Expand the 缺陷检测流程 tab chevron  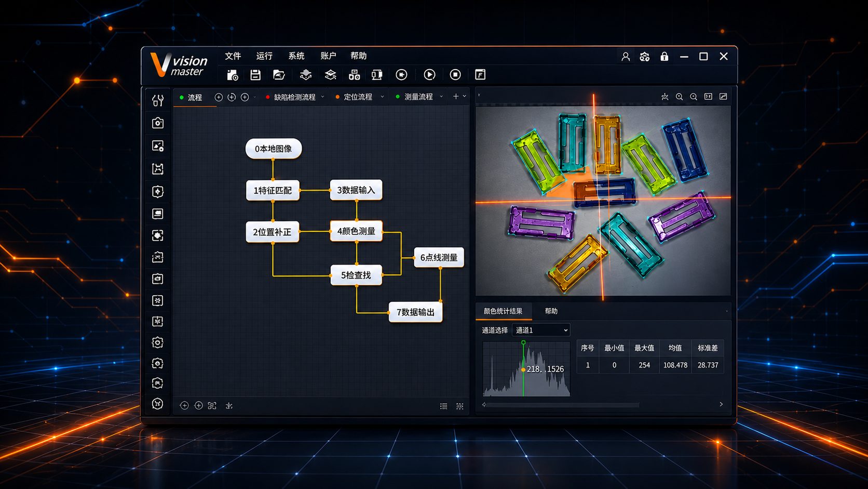322,97
